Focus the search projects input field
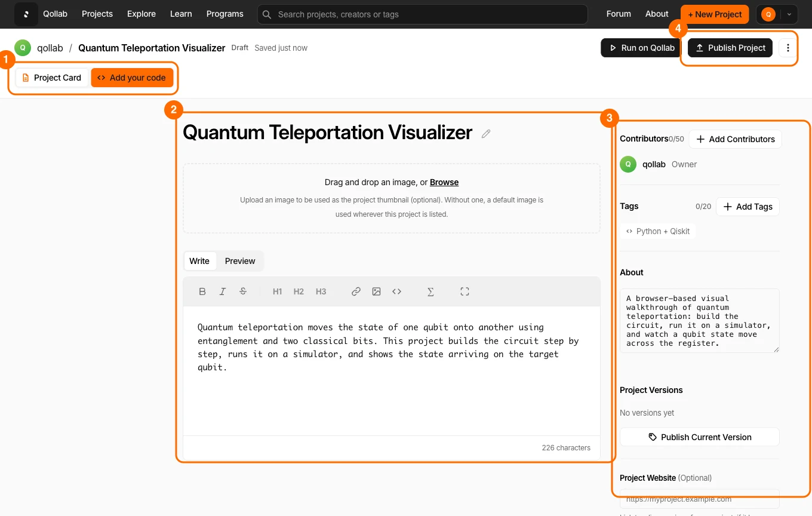 [x=423, y=14]
